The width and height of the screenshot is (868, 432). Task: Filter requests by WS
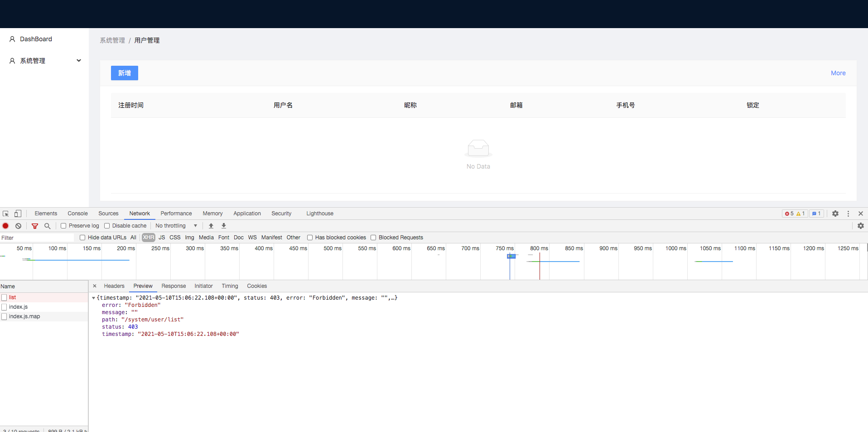(x=252, y=238)
